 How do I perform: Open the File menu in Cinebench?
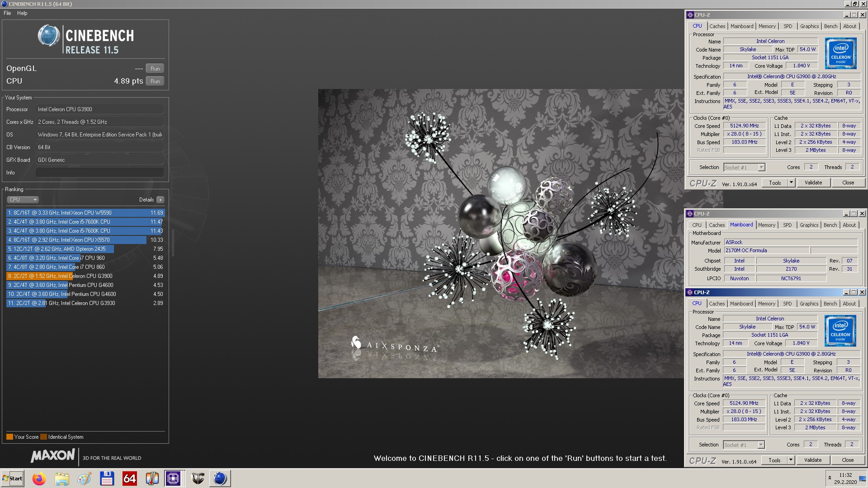(x=7, y=13)
